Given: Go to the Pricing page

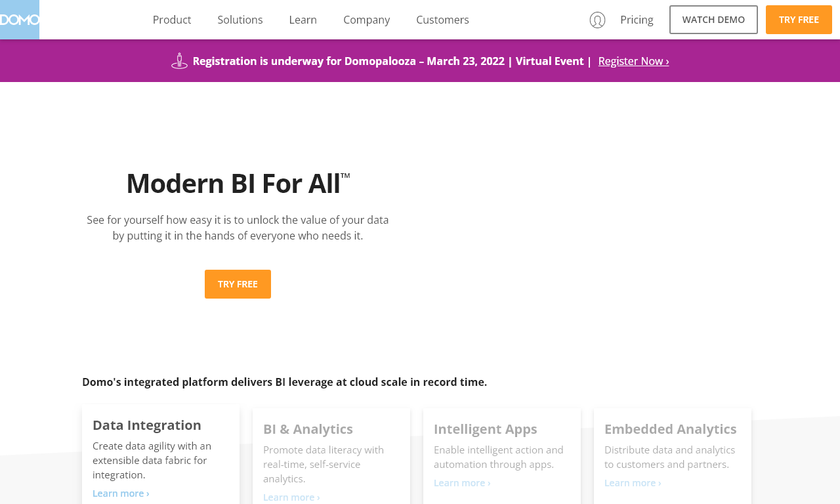Looking at the screenshot, I should pos(637,20).
